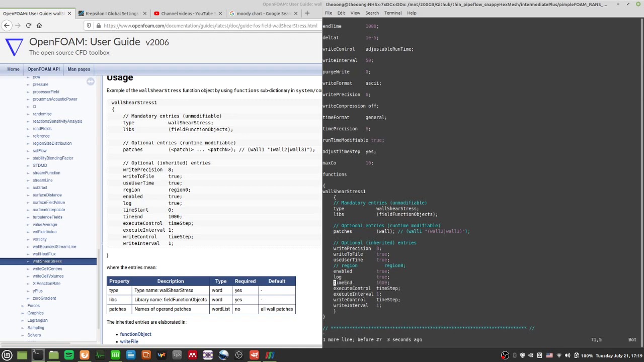Open turbulenceFields in the sidebar tree
The image size is (644, 362).
(x=47, y=217)
